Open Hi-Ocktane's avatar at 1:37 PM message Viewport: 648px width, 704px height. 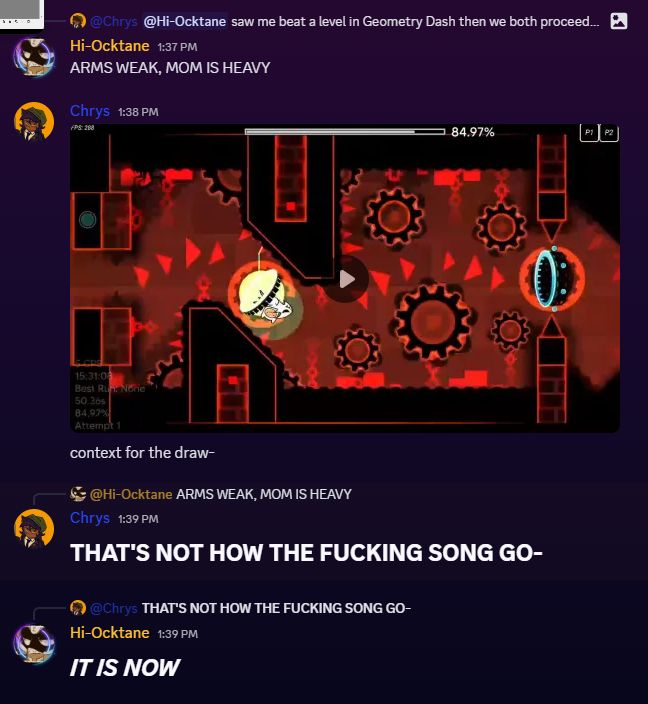[x=34, y=57]
